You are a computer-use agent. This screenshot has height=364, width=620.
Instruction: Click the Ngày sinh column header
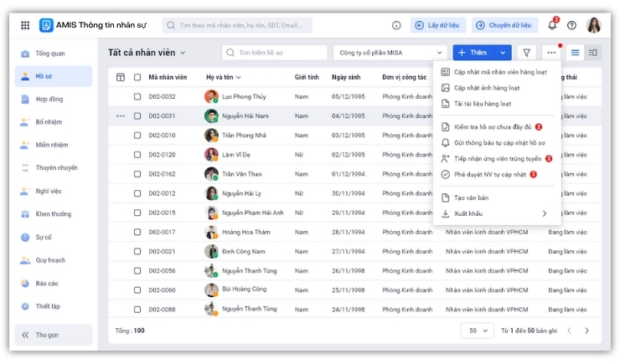(x=346, y=77)
